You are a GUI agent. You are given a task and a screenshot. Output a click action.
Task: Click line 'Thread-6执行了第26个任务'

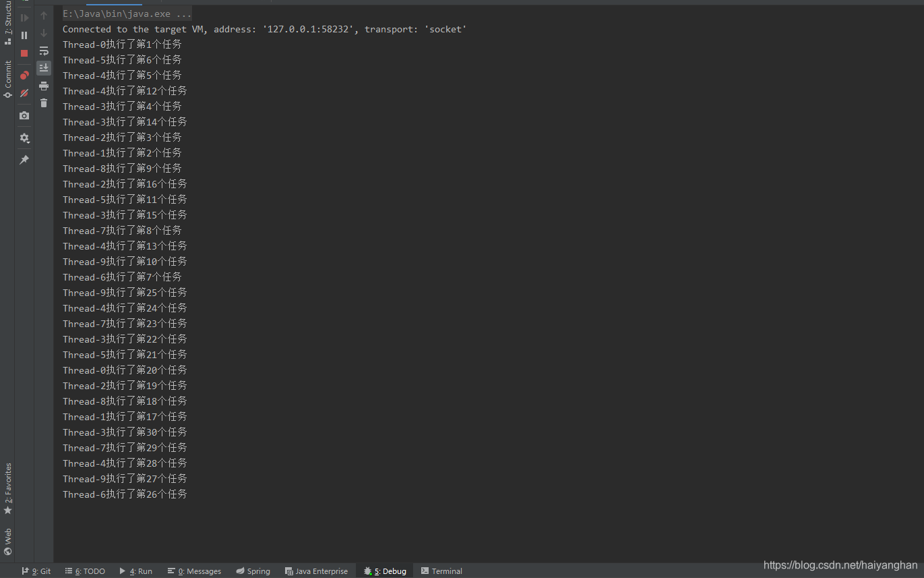(x=125, y=494)
